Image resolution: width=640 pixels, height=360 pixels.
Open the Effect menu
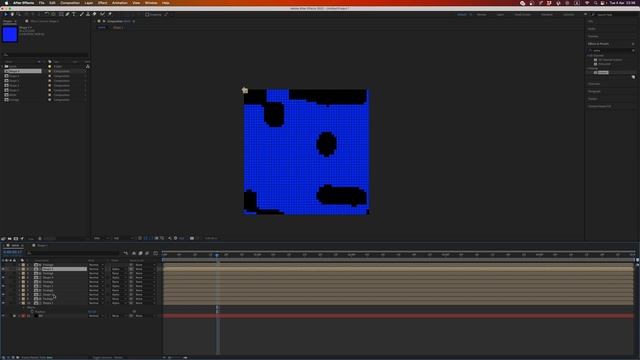(102, 3)
